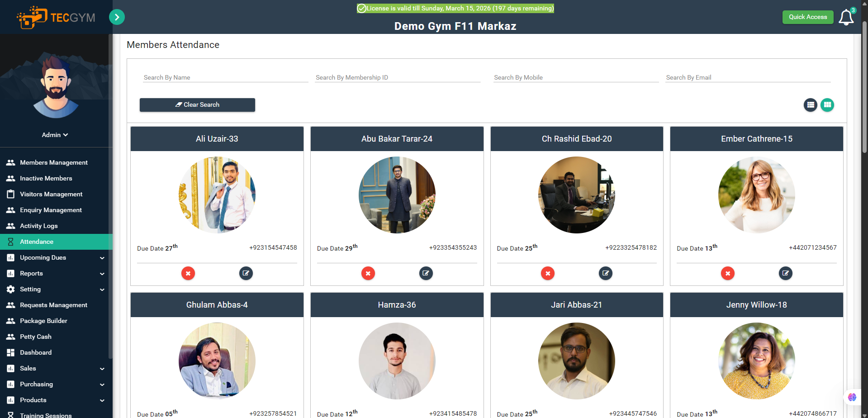
Task: Click the Sales chart icon
Action: tap(11, 368)
